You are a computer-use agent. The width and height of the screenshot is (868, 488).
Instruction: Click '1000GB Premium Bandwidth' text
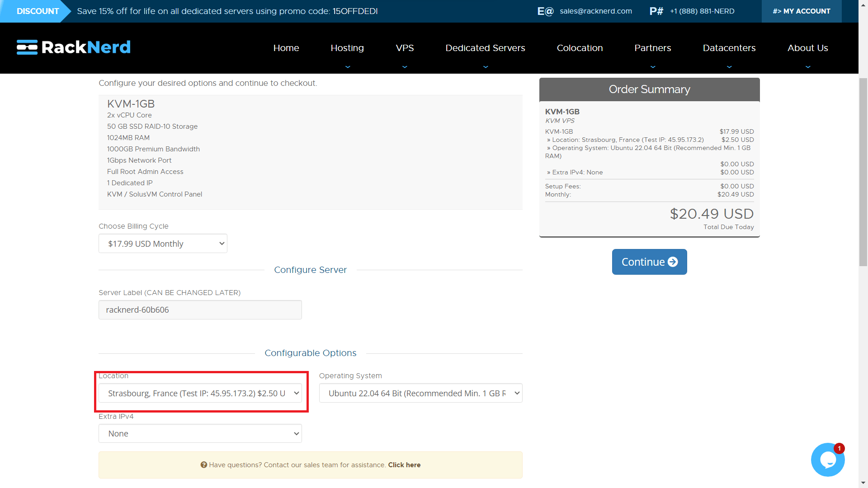coord(153,149)
